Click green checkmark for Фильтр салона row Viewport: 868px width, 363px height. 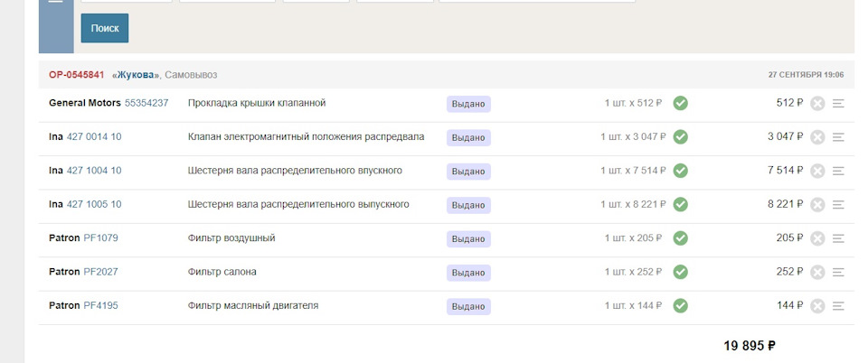(681, 272)
